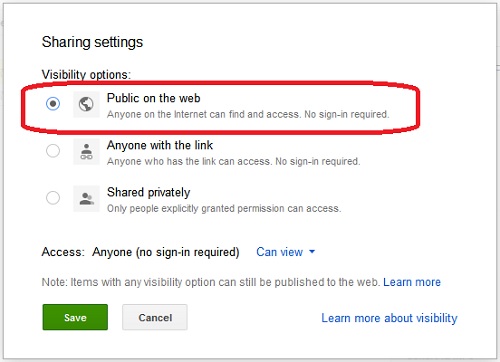Open the Learn more link in the note

412,282
